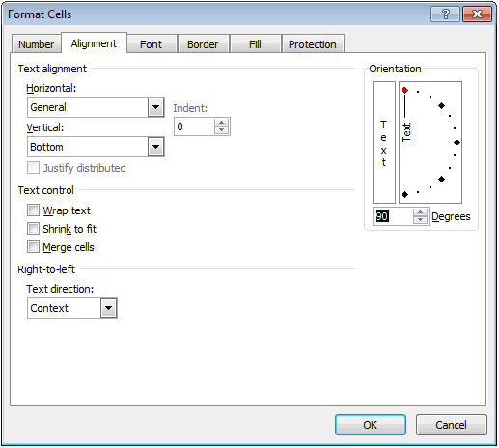Open the Horizontal alignment dropdown arrow
The width and height of the screenshot is (499, 448).
(x=156, y=107)
